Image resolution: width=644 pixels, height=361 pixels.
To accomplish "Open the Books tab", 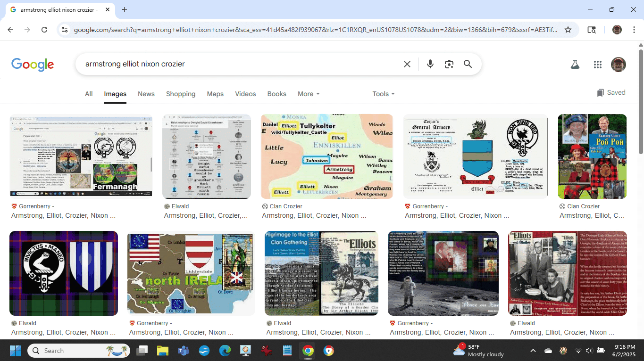I will pos(277,94).
